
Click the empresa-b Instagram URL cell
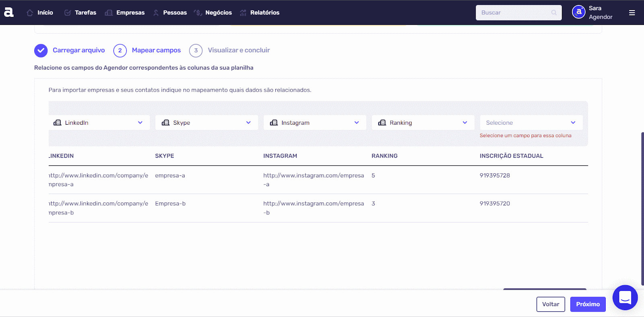(x=314, y=208)
